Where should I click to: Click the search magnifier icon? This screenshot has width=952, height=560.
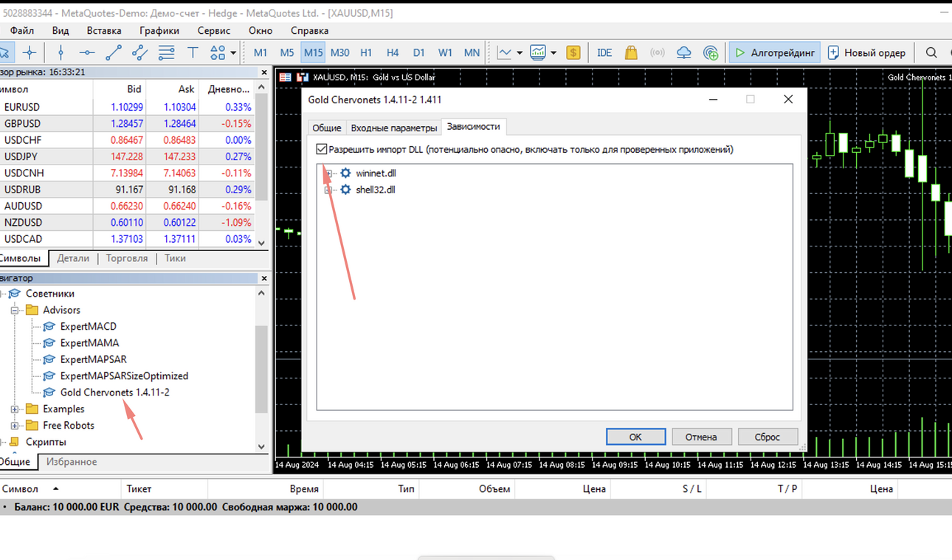[931, 52]
